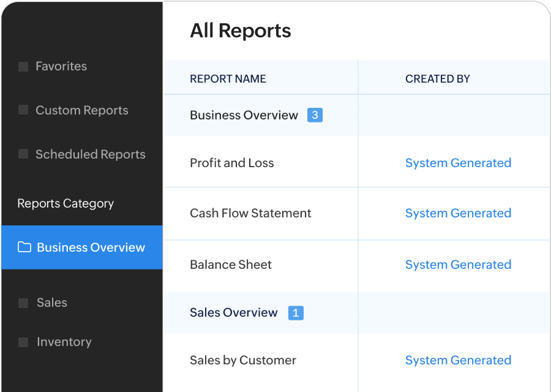Screen dimensions: 551x392
Task: Open the Balance Sheet report
Action: click(x=231, y=265)
